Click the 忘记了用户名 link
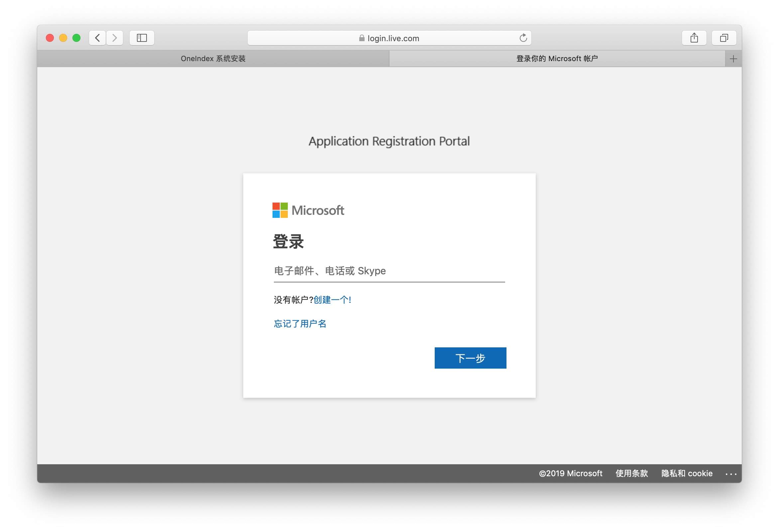 coord(300,324)
